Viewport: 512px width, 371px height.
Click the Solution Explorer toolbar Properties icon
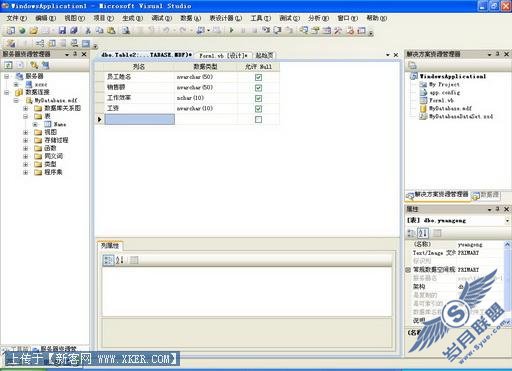(x=412, y=65)
